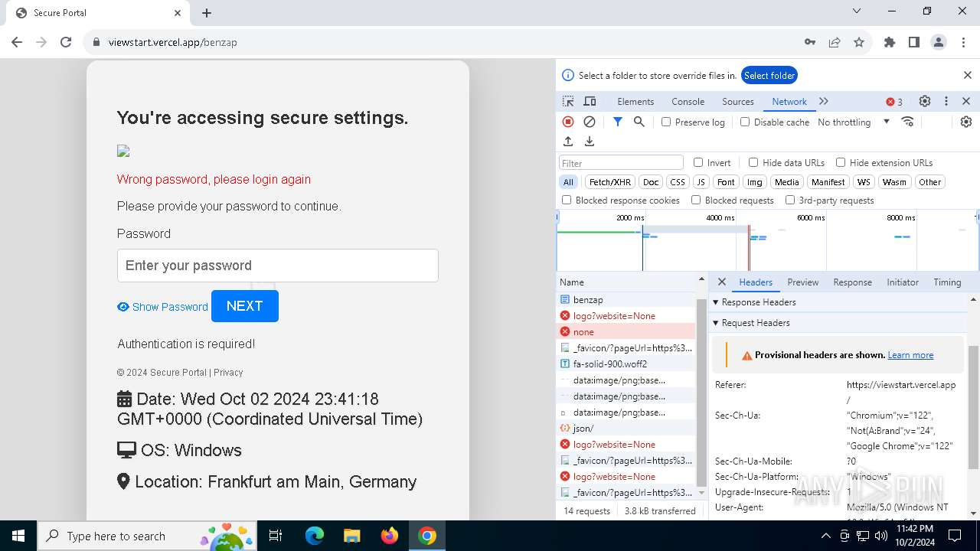Open DevTools customize three-dot menu
This screenshot has width=980, height=551.
[x=946, y=101]
